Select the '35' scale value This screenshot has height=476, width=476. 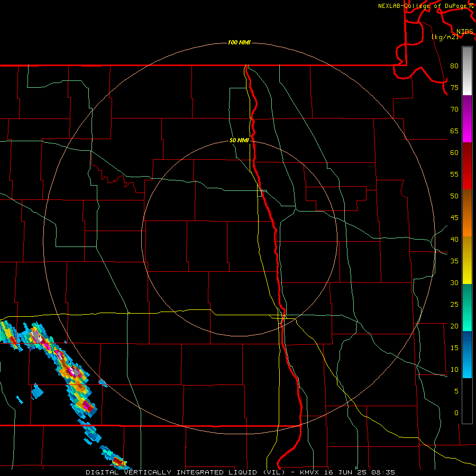point(454,261)
